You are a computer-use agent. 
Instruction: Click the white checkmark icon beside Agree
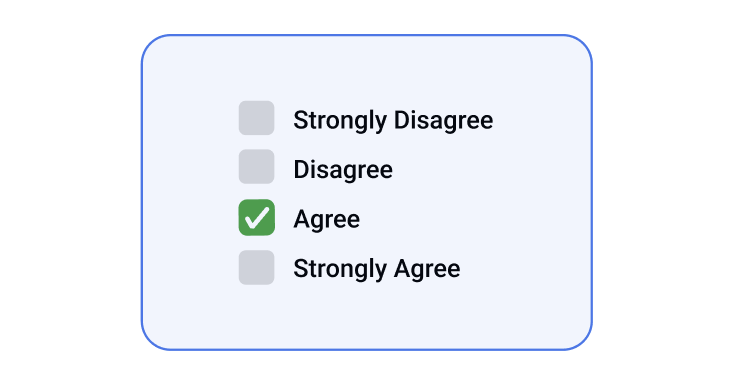pyautogui.click(x=257, y=218)
